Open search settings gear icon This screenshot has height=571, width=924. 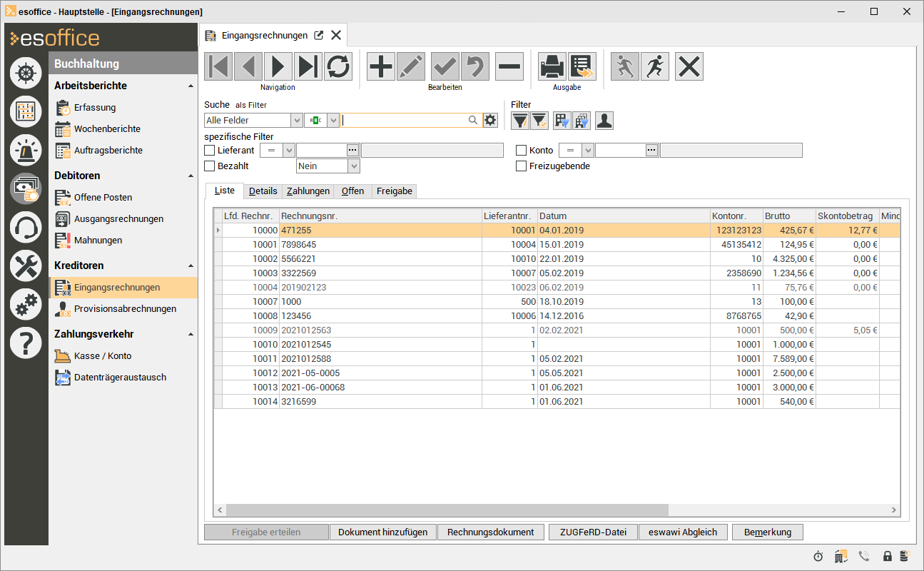[x=490, y=121]
